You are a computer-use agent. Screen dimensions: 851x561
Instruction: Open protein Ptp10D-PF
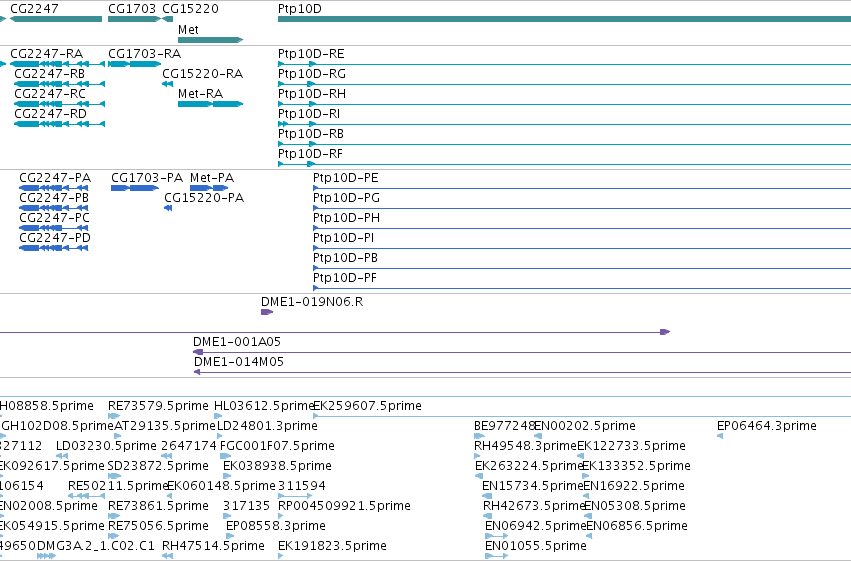click(582, 289)
